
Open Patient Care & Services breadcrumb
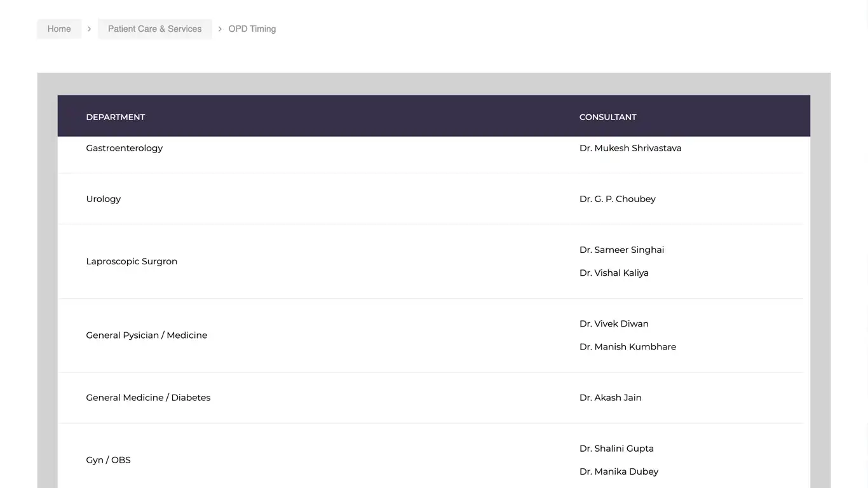pos(154,29)
